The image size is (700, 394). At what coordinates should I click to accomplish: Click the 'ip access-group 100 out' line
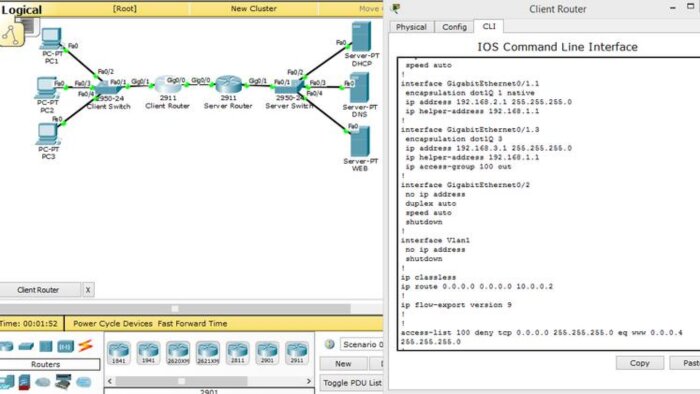coord(458,166)
